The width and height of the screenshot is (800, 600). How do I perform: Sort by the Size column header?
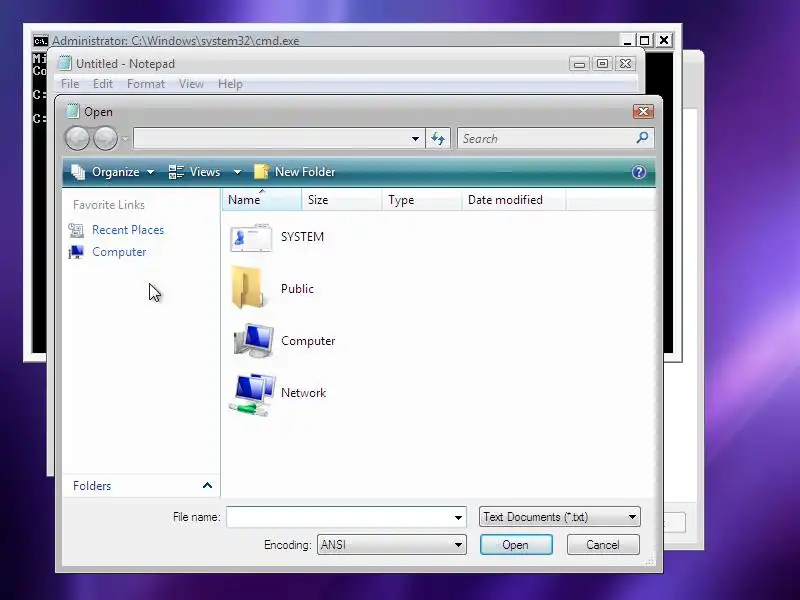point(342,199)
